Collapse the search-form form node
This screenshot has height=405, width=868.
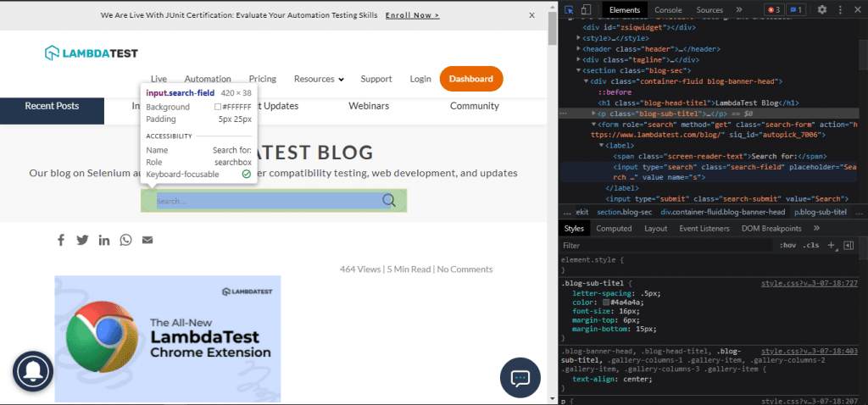point(594,125)
